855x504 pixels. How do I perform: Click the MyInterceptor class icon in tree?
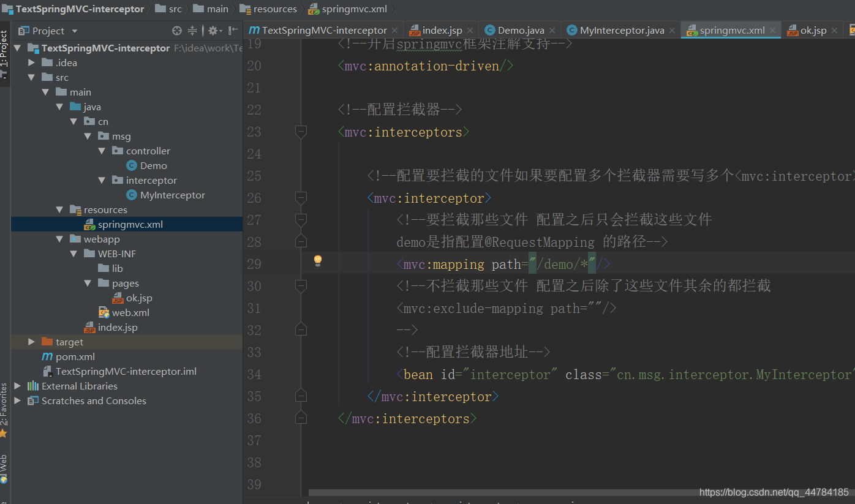coord(131,195)
